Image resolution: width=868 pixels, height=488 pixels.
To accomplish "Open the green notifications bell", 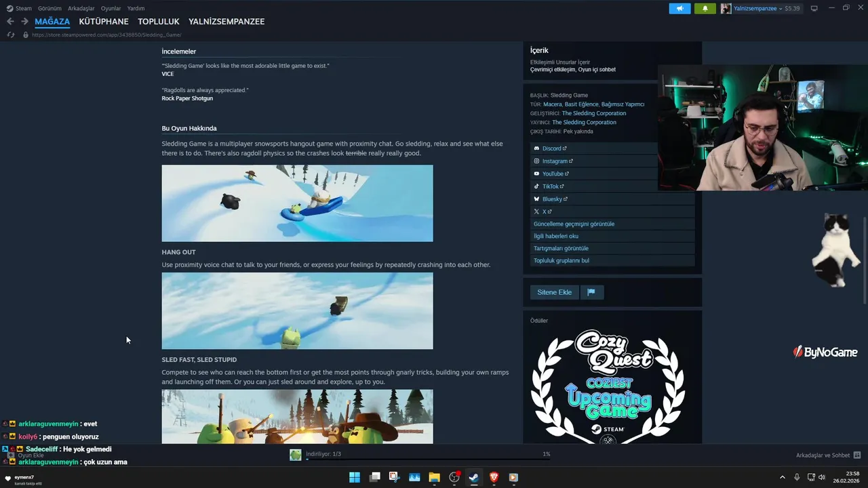I will tap(705, 8).
